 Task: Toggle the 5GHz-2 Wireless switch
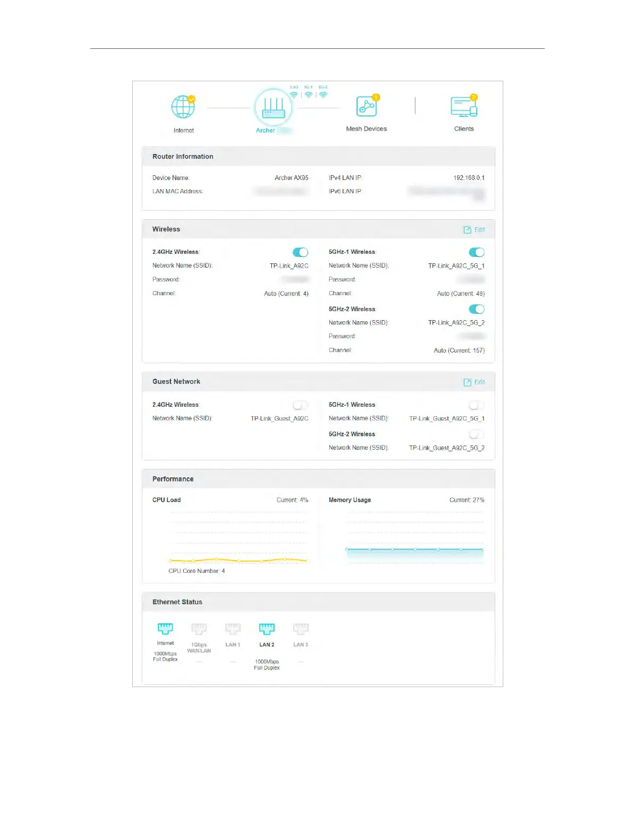coord(476,309)
